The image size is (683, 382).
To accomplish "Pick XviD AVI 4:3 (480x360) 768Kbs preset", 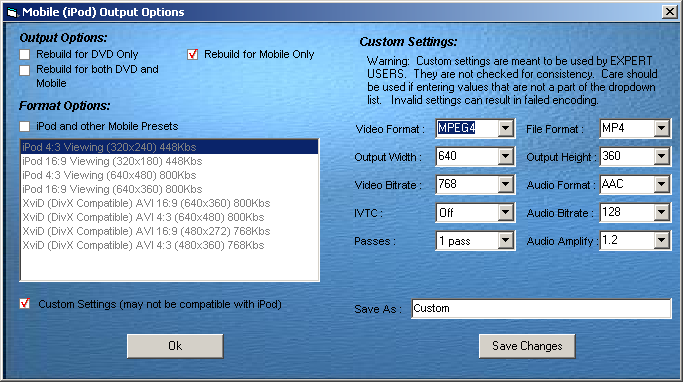I will [x=169, y=245].
